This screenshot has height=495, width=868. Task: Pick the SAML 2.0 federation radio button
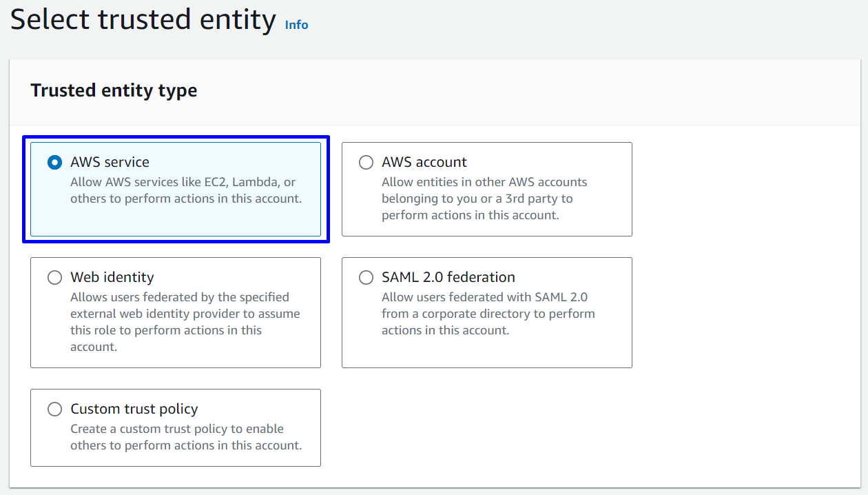pos(366,278)
